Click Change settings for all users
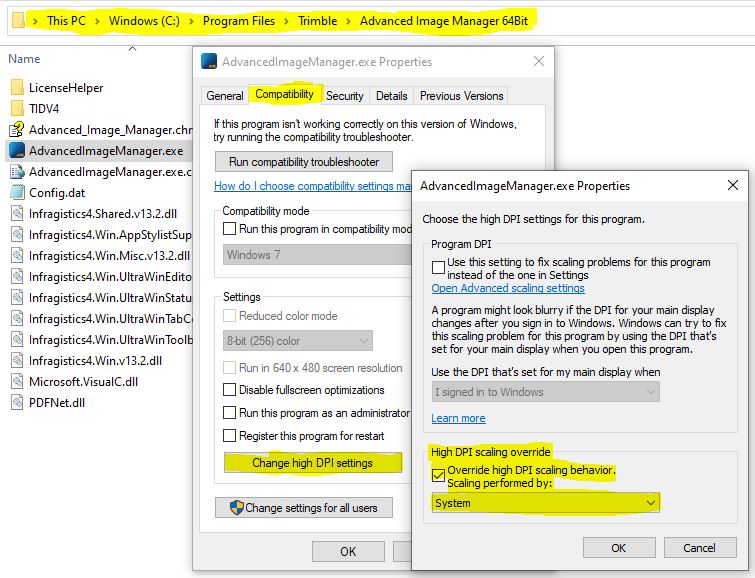The image size is (755, 578). (x=304, y=508)
